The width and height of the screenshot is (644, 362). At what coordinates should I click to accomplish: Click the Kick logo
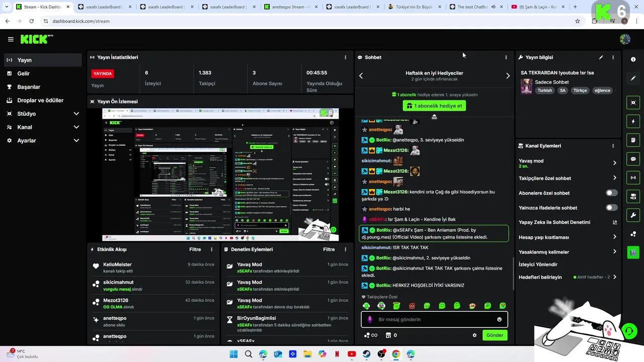(37, 39)
